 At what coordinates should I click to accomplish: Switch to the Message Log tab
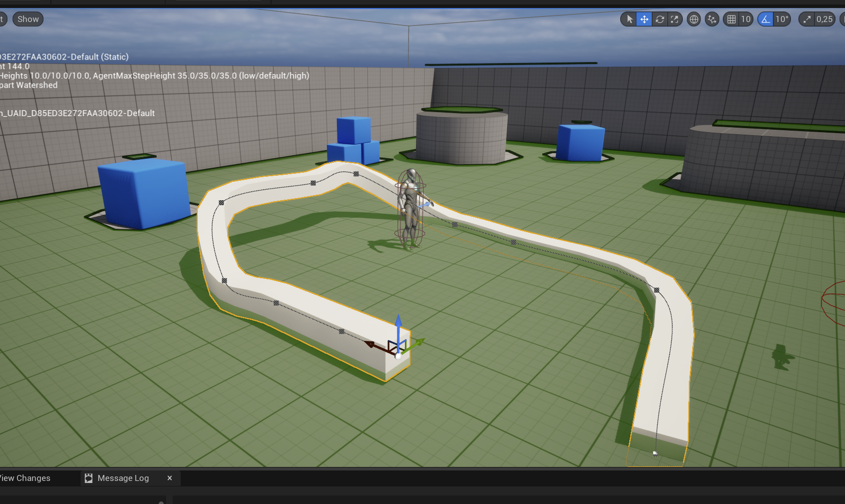click(x=123, y=478)
